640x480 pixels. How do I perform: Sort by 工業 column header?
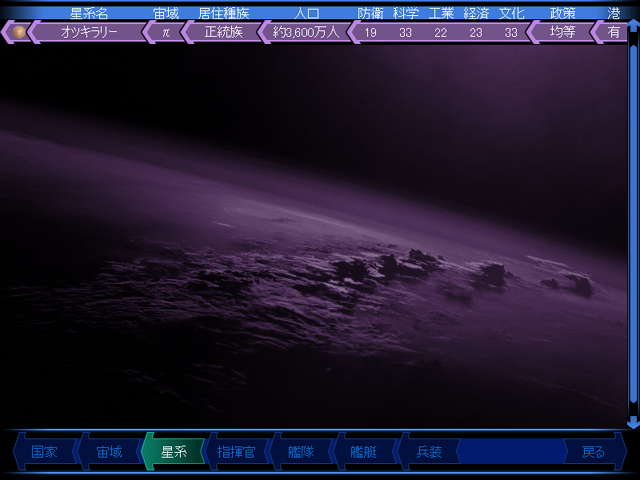coord(441,13)
